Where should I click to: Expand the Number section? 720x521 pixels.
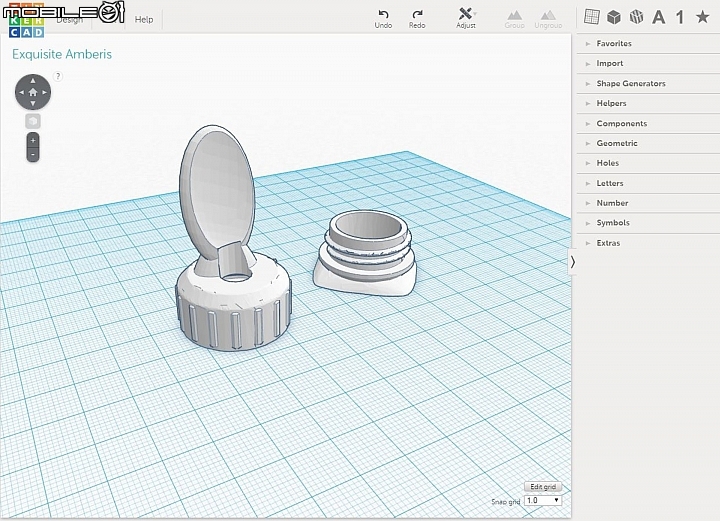(648, 203)
